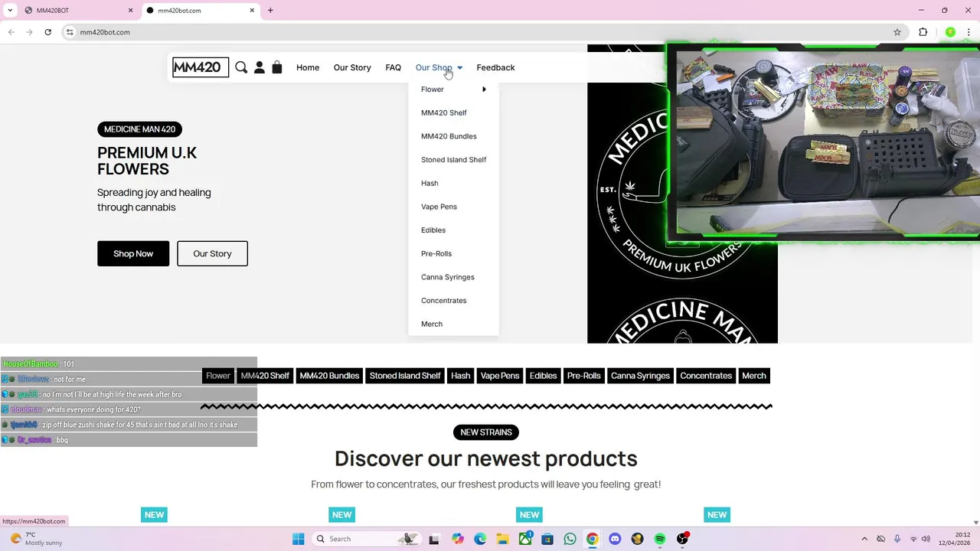The width and height of the screenshot is (980, 551).
Task: Bookmark this page with the star icon
Action: click(897, 32)
